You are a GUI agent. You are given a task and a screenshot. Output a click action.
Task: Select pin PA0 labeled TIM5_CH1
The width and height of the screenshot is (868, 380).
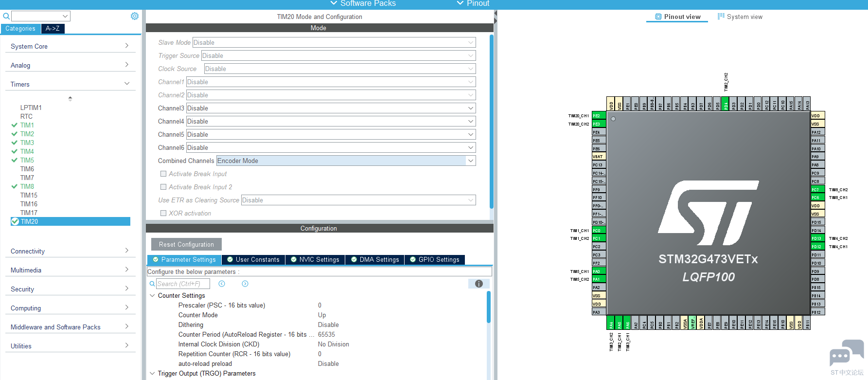coord(599,271)
